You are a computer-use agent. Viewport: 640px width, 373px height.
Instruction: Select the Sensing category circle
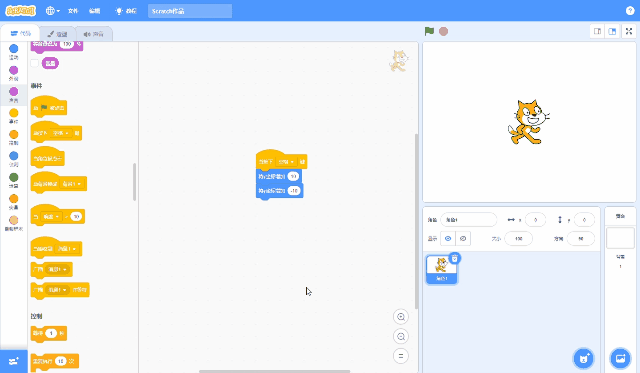click(13, 156)
